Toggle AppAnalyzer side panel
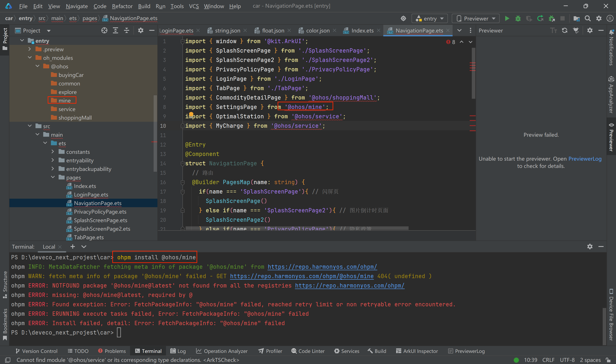This screenshot has height=364, width=616. (611, 95)
